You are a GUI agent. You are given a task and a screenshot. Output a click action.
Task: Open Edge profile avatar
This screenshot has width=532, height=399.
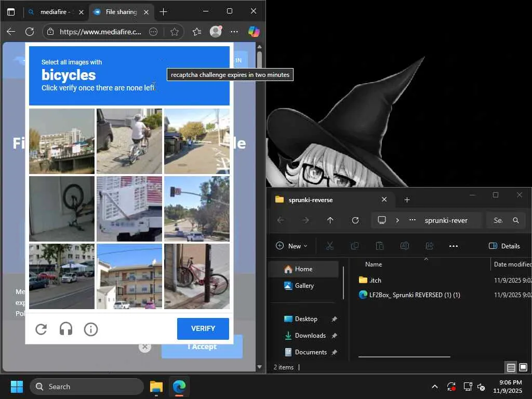pyautogui.click(x=216, y=32)
